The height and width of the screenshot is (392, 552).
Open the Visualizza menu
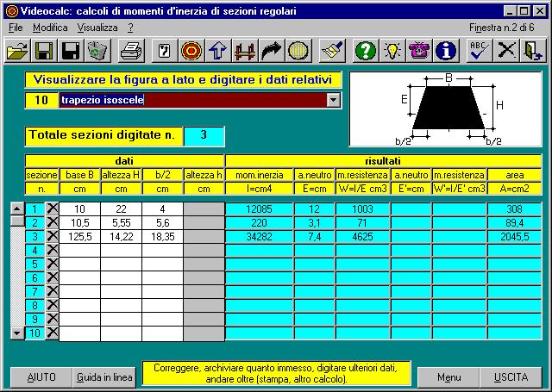point(97,28)
